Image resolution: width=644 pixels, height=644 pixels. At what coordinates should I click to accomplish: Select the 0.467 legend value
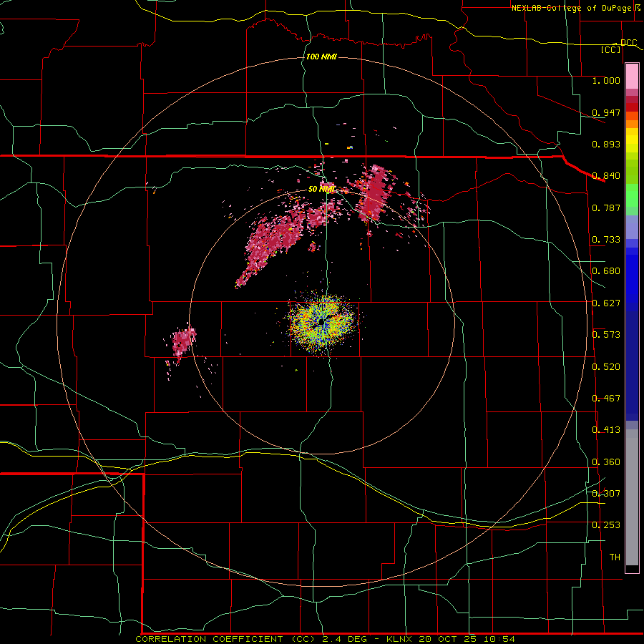pyautogui.click(x=606, y=399)
